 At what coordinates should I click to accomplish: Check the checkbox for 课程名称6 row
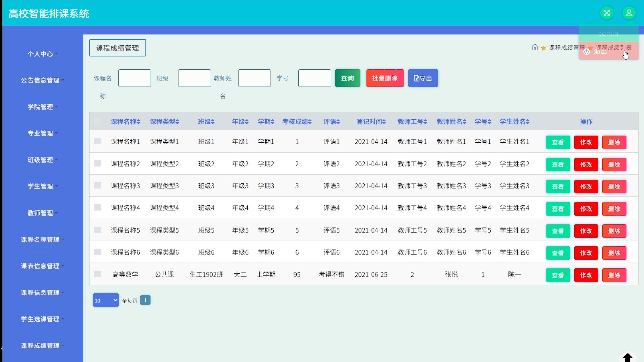pos(98,252)
